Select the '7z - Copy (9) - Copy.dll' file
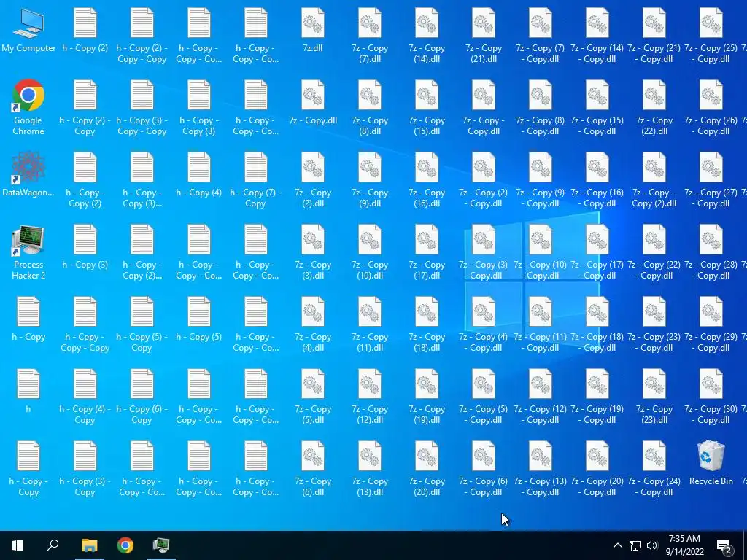Screen dimensions: 747x560 point(541,180)
